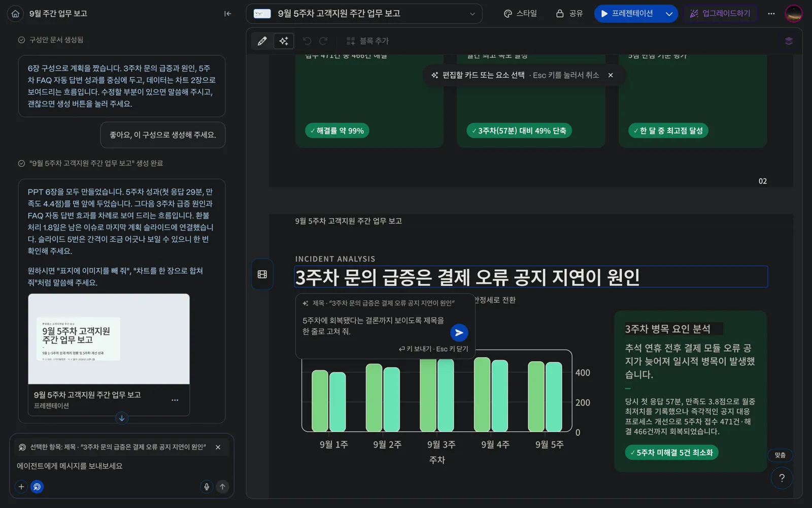Image resolution: width=812 pixels, height=508 pixels.
Task: Click the agent message input field
Action: coord(121,466)
